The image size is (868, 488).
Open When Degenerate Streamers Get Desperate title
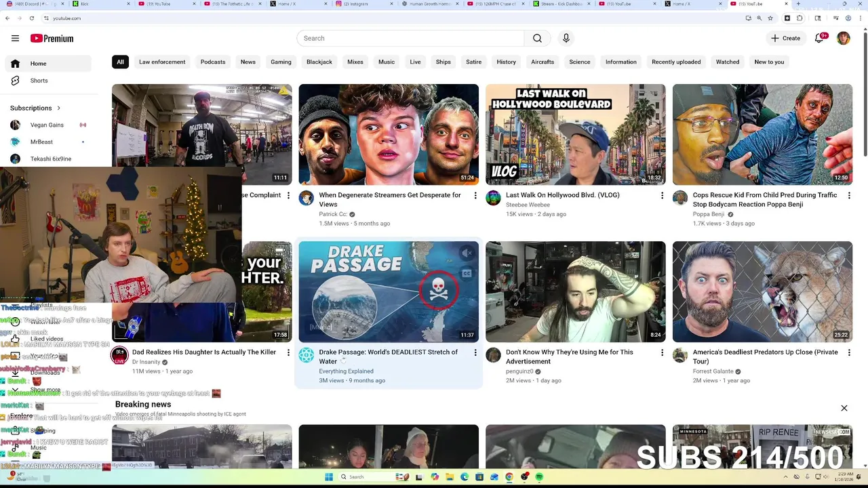[x=390, y=199]
